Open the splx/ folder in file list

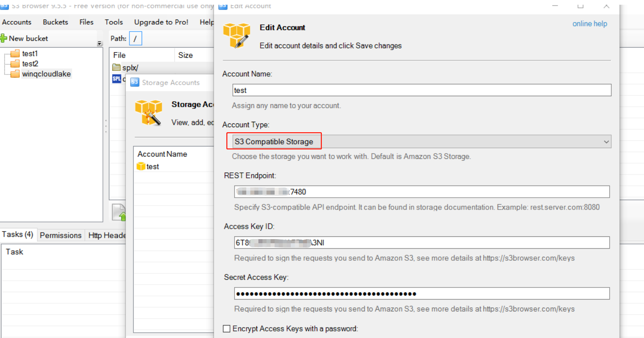pyautogui.click(x=130, y=67)
